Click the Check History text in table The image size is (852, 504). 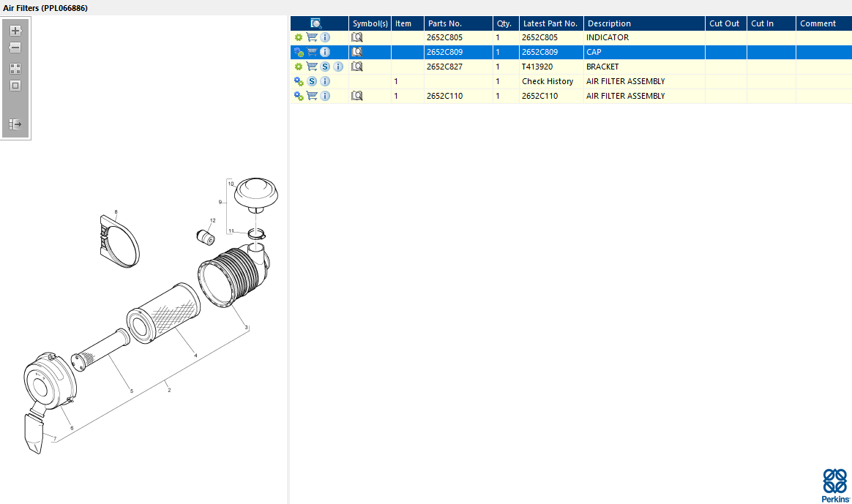548,81
